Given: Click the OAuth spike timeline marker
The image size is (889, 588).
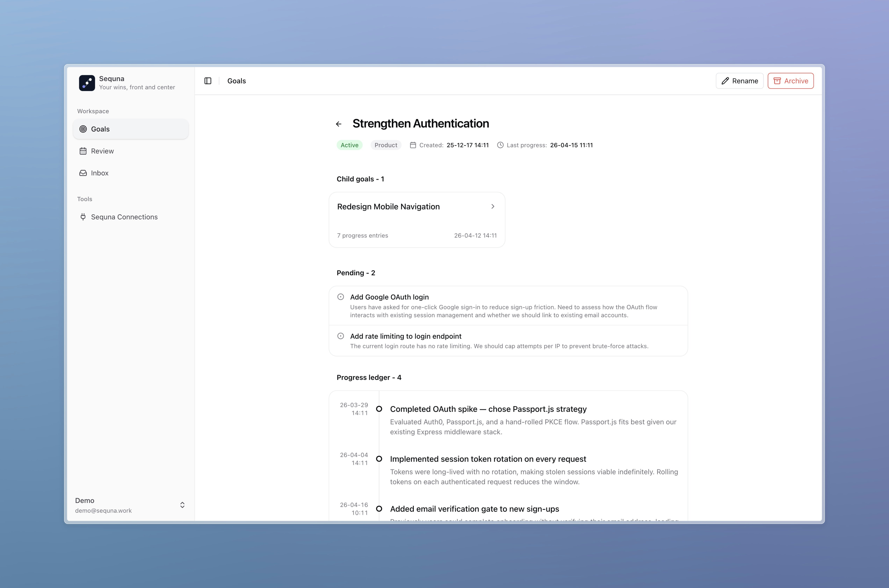Looking at the screenshot, I should tap(379, 409).
